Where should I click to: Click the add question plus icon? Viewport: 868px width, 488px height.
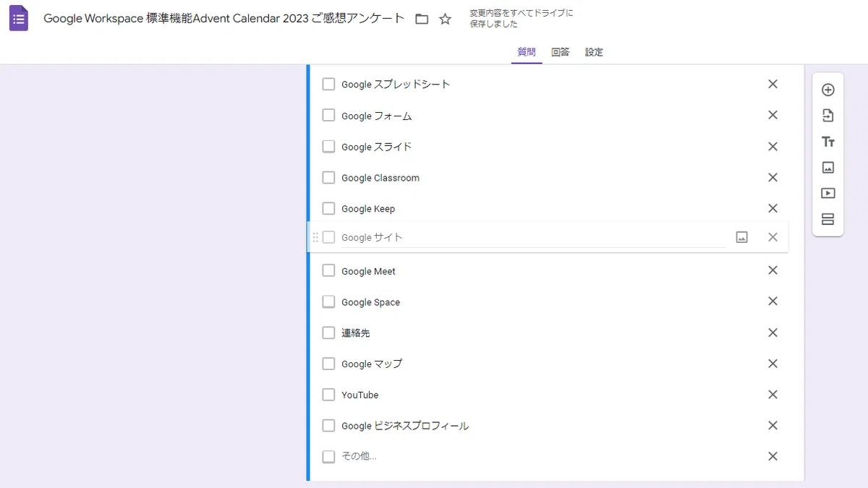[x=828, y=90]
